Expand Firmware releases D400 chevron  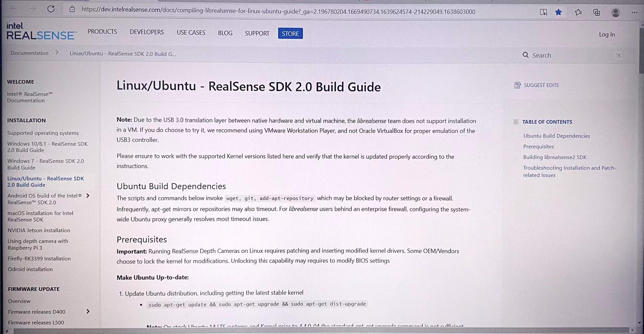[x=88, y=311]
